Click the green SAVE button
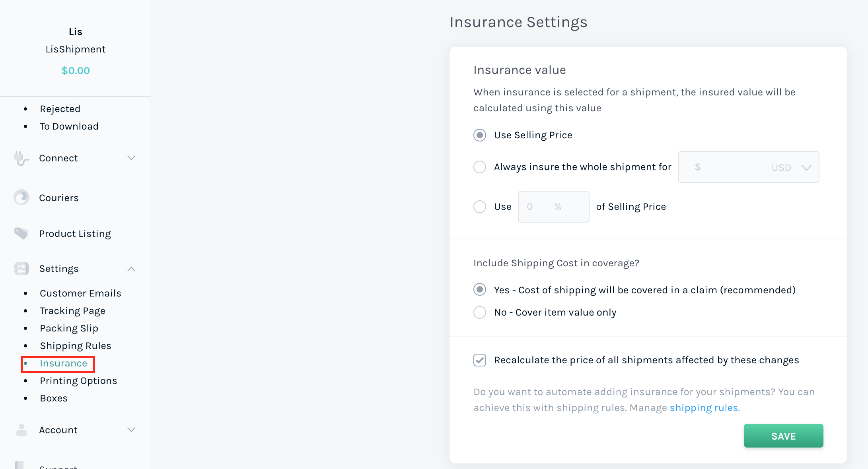 click(783, 436)
